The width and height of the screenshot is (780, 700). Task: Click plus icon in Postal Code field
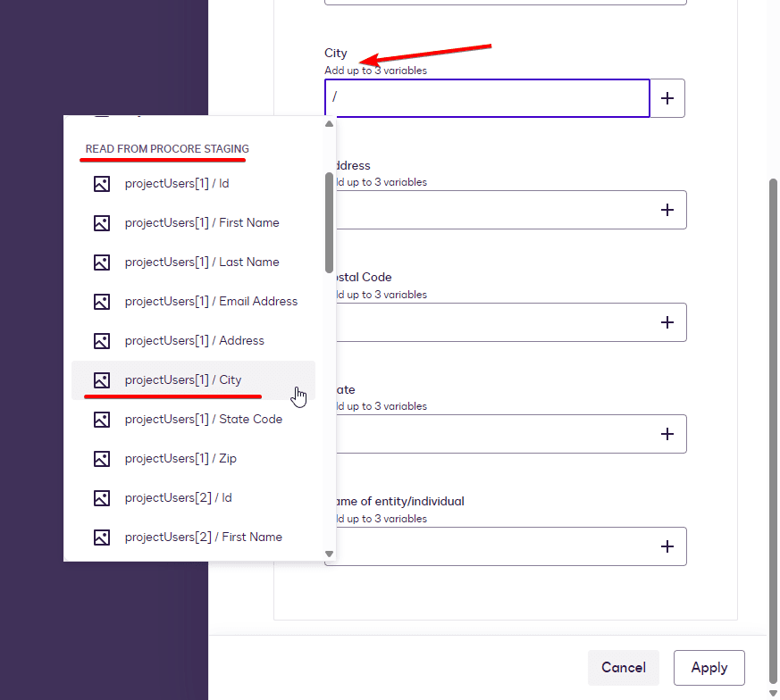667,322
